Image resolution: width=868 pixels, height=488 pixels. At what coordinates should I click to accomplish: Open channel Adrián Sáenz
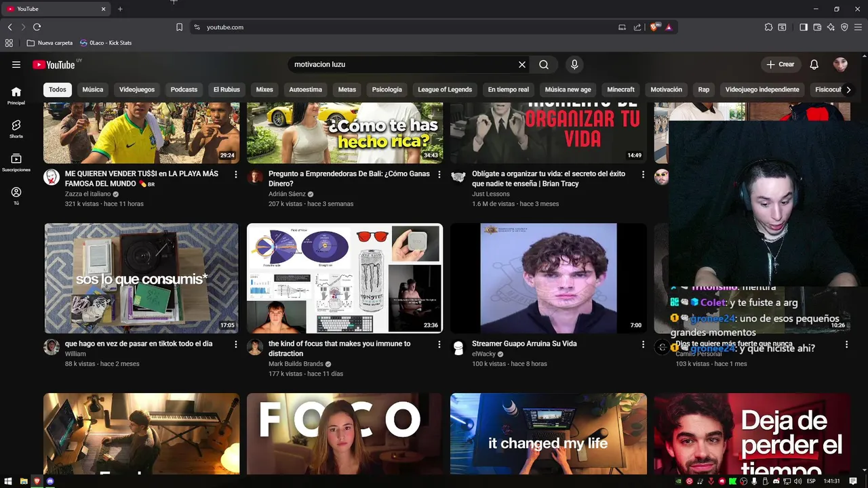[287, 194]
